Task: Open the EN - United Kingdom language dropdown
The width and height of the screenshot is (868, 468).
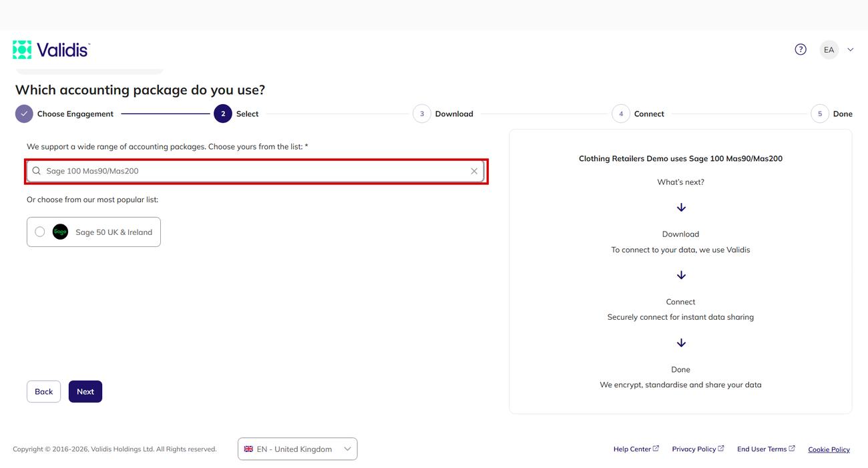Action: [298, 449]
